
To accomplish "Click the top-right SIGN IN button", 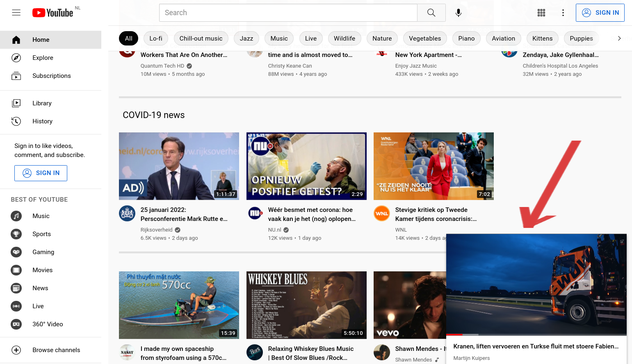I will tap(600, 13).
